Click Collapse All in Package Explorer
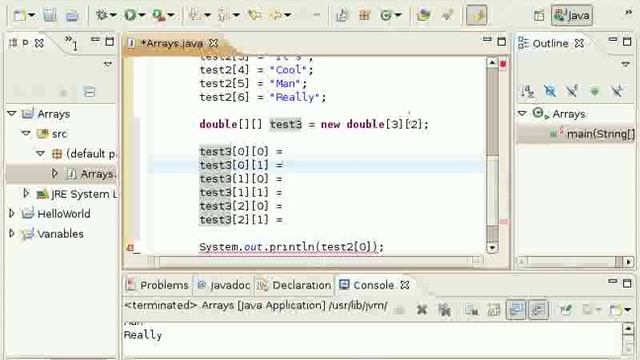The width and height of the screenshot is (640, 360). coord(89,91)
